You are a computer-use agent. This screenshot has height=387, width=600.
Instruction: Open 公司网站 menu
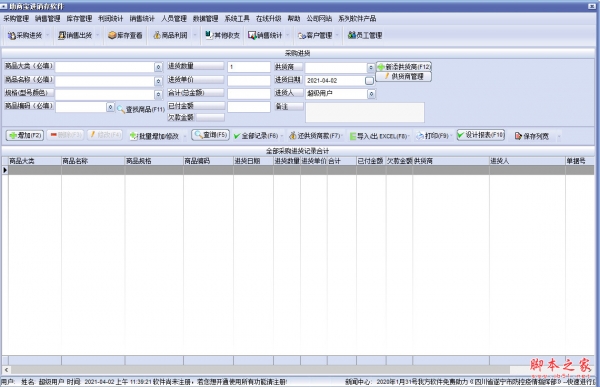pyautogui.click(x=319, y=18)
